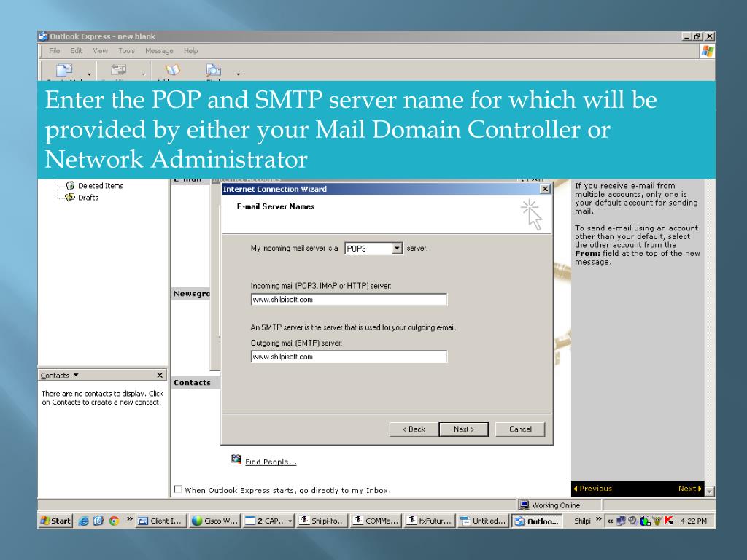Image resolution: width=747 pixels, height=560 pixels.
Task: Open the View menu
Action: point(100,50)
